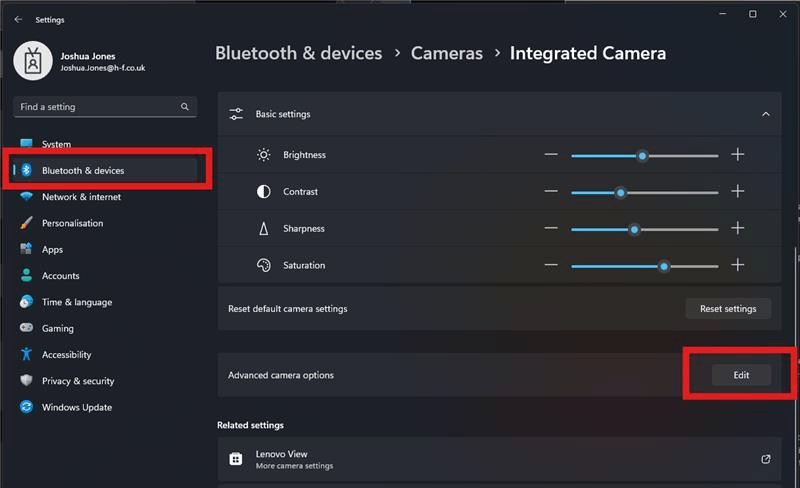Decrease Sharpness with the minus button
Screen dimensions: 800x488
pos(551,228)
